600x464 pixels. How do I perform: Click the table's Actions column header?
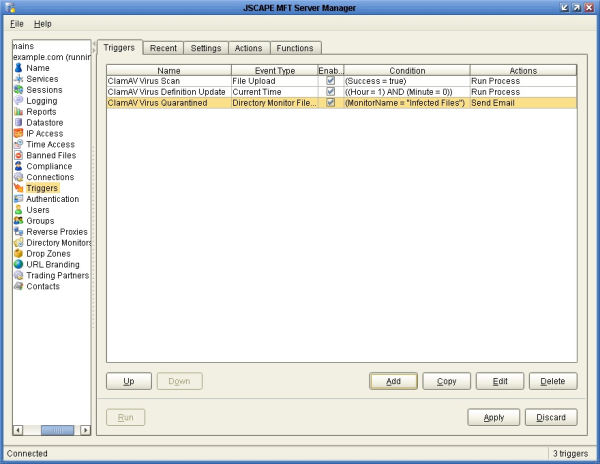523,70
